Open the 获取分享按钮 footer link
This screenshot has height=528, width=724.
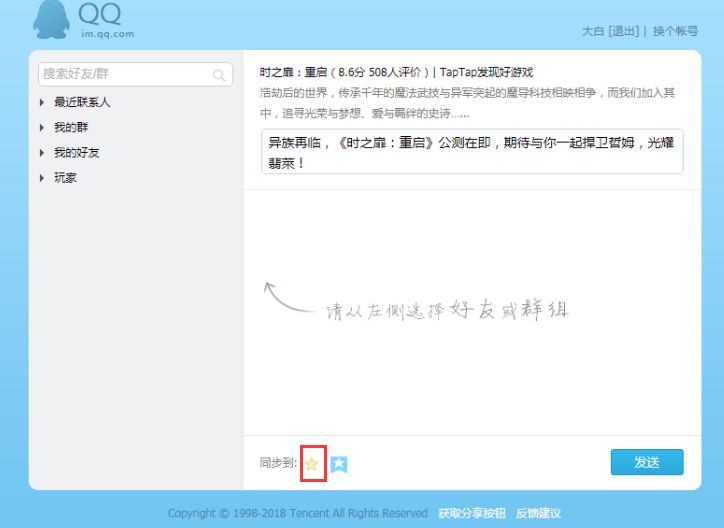pyautogui.click(x=472, y=513)
